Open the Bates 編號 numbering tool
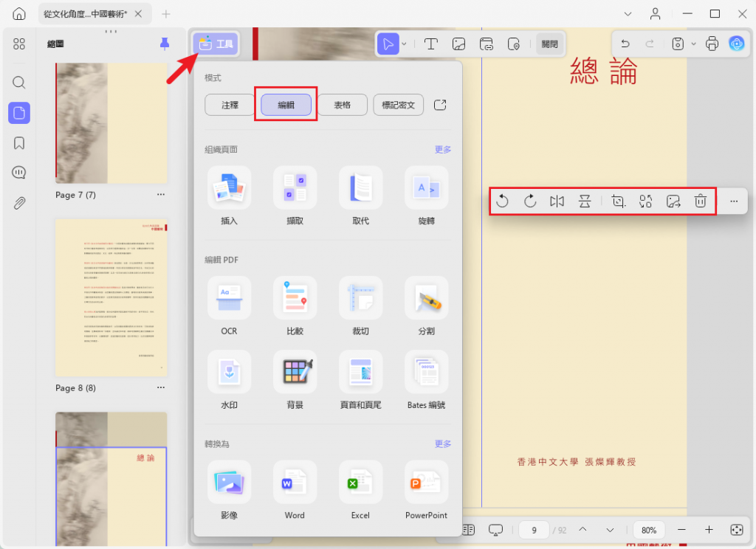The width and height of the screenshot is (756, 549). 426,372
